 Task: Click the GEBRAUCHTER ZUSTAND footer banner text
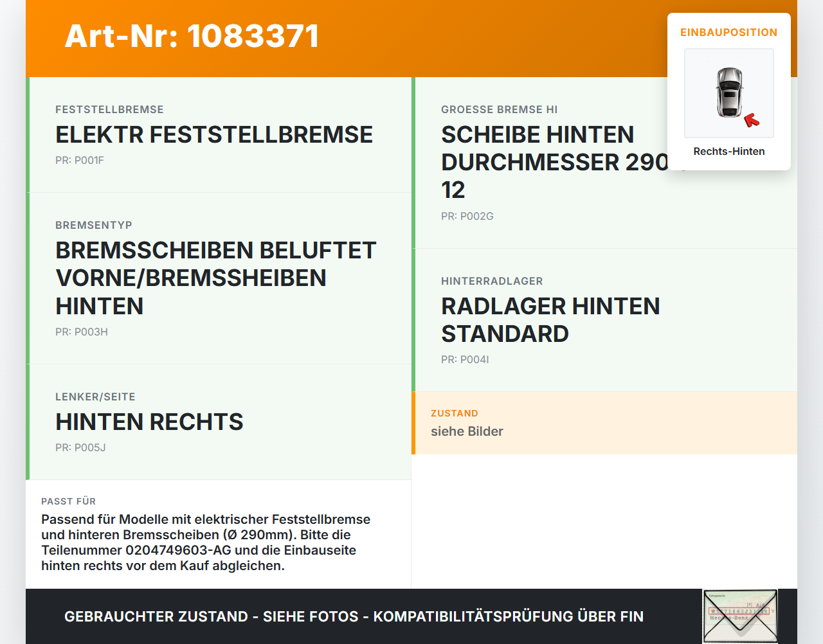click(x=354, y=616)
